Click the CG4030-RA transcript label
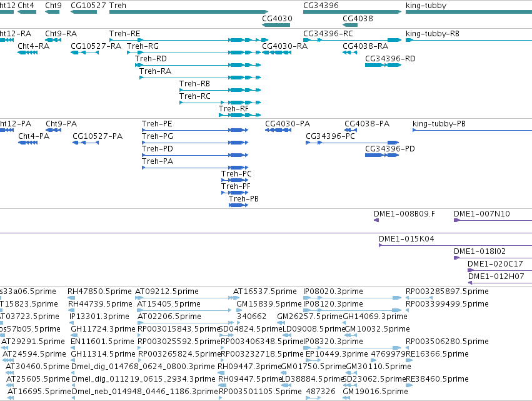532x401 pixels. [284, 46]
